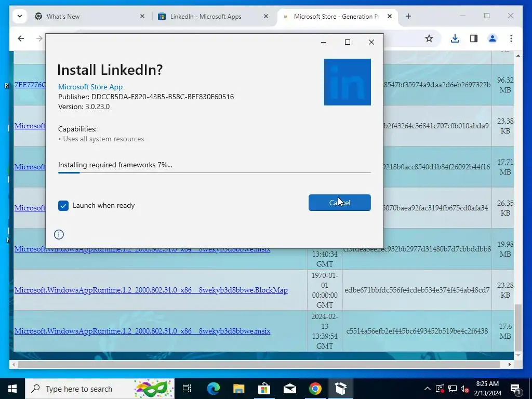Minimize the installer dialog
The image size is (532, 399).
324,42
